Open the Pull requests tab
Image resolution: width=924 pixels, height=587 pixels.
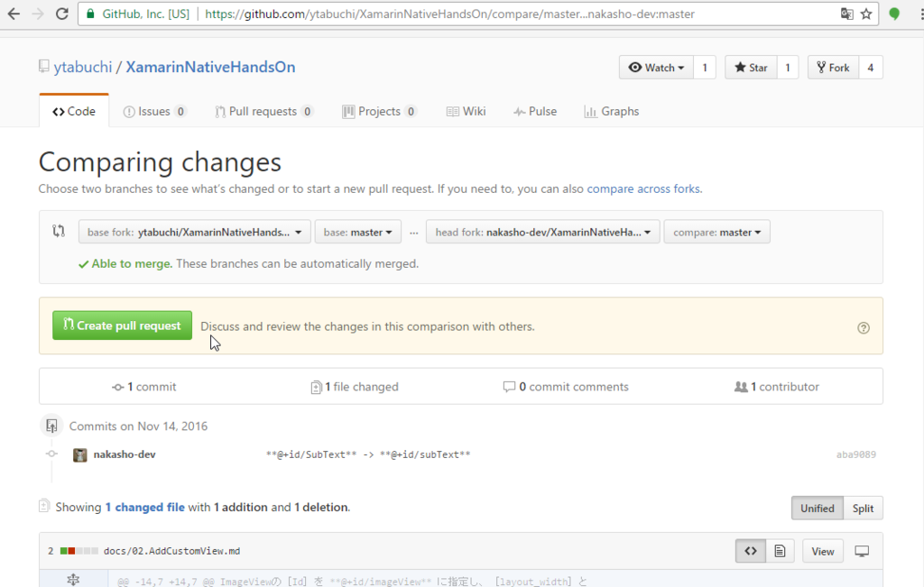(263, 111)
